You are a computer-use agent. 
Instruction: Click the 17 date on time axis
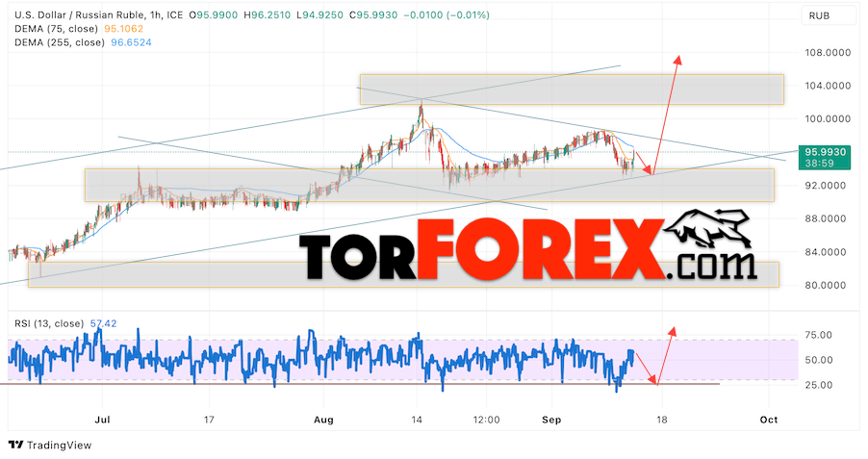tap(209, 420)
